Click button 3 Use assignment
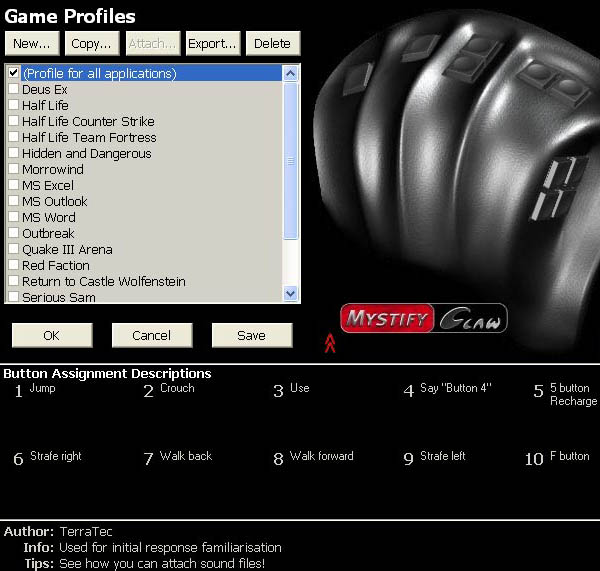Image resolution: width=600 pixels, height=571 pixels. (x=291, y=390)
